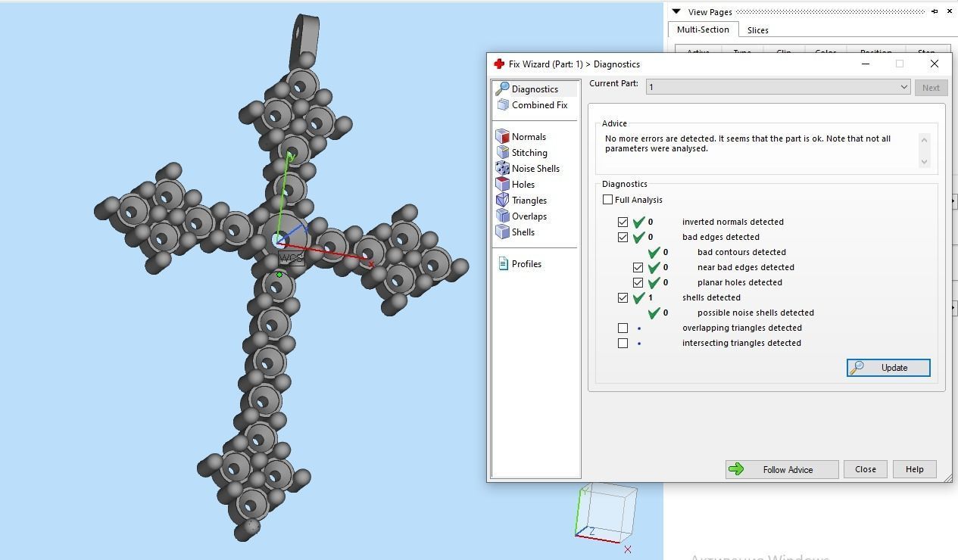Uncheck bad edges detection
Screen dimensions: 958x560
pos(623,237)
